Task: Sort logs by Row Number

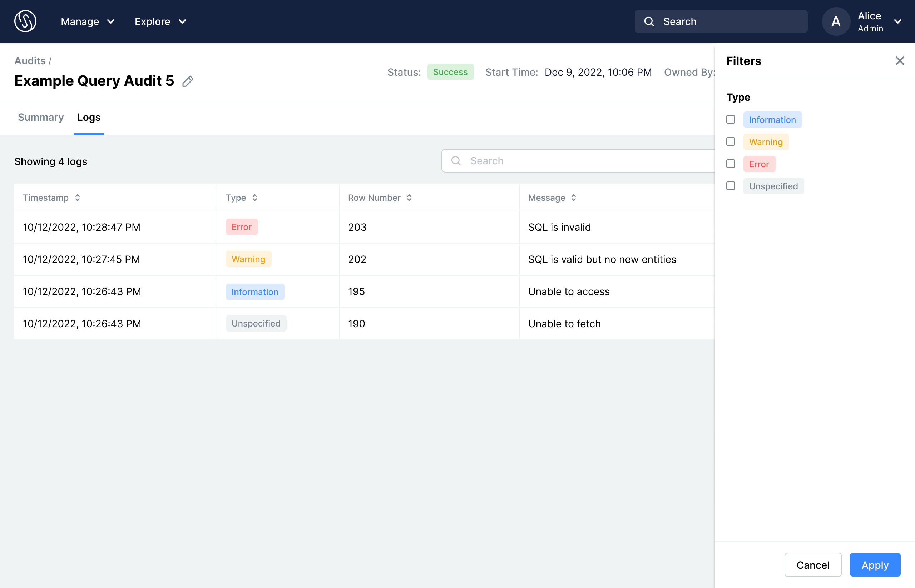Action: click(409, 198)
